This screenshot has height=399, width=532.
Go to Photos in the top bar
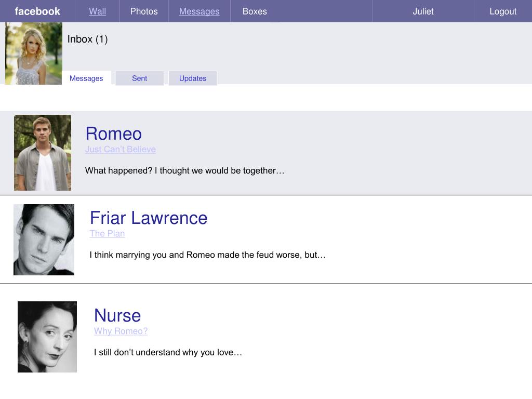click(x=144, y=11)
